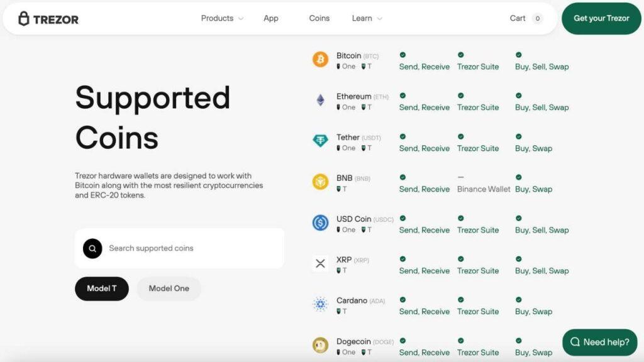Select the Model T filter
This screenshot has width=644, height=362.
coord(101,288)
